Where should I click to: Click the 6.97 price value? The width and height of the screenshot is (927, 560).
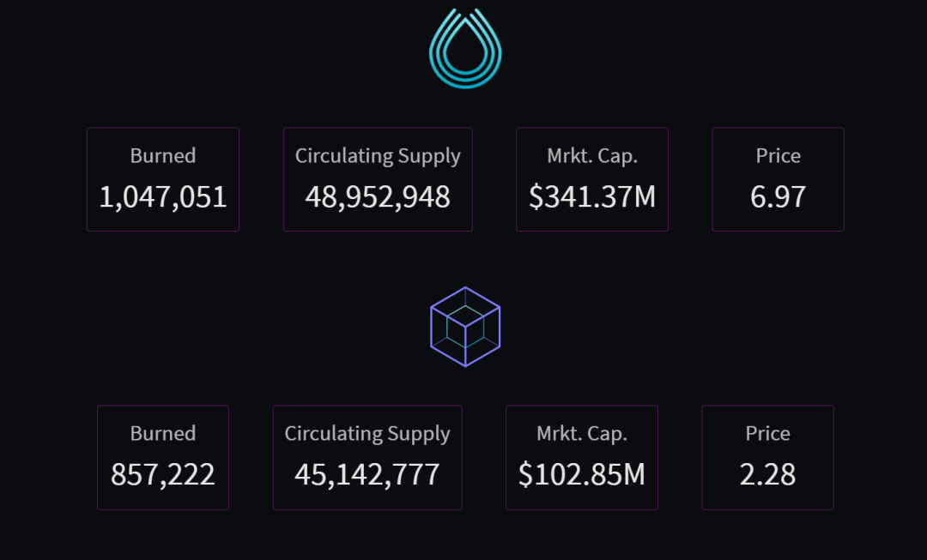click(x=778, y=197)
